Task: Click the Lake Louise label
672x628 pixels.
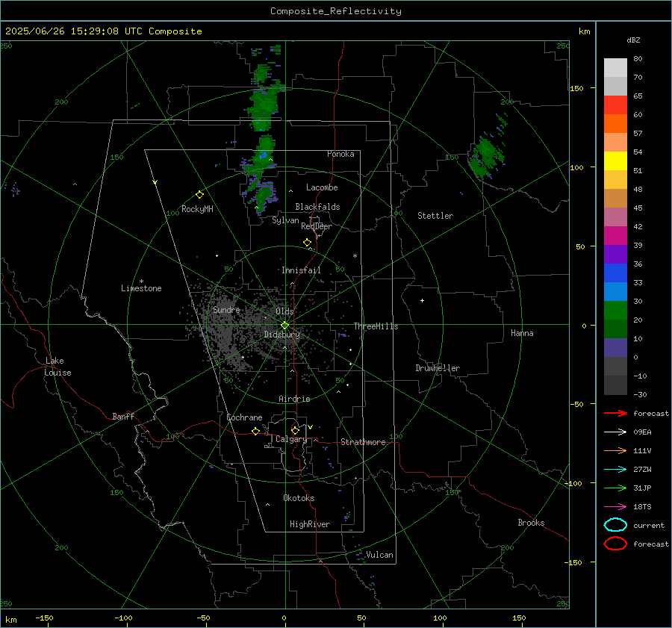Action: pyautogui.click(x=57, y=367)
